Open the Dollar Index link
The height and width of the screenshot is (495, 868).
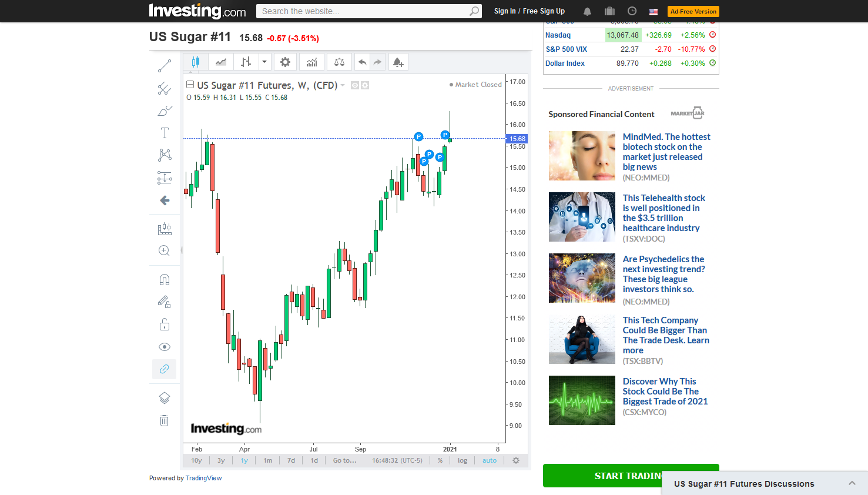pos(565,63)
